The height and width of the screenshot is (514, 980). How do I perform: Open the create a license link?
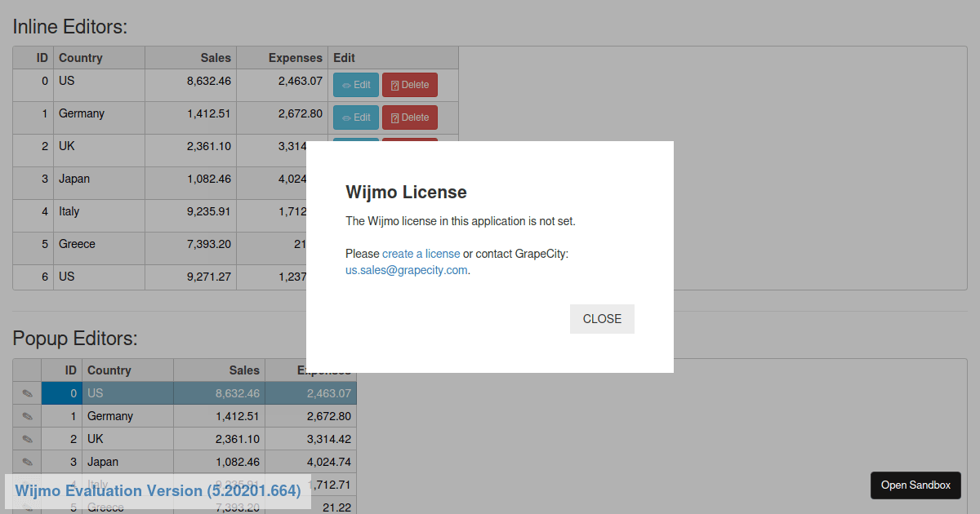421,254
